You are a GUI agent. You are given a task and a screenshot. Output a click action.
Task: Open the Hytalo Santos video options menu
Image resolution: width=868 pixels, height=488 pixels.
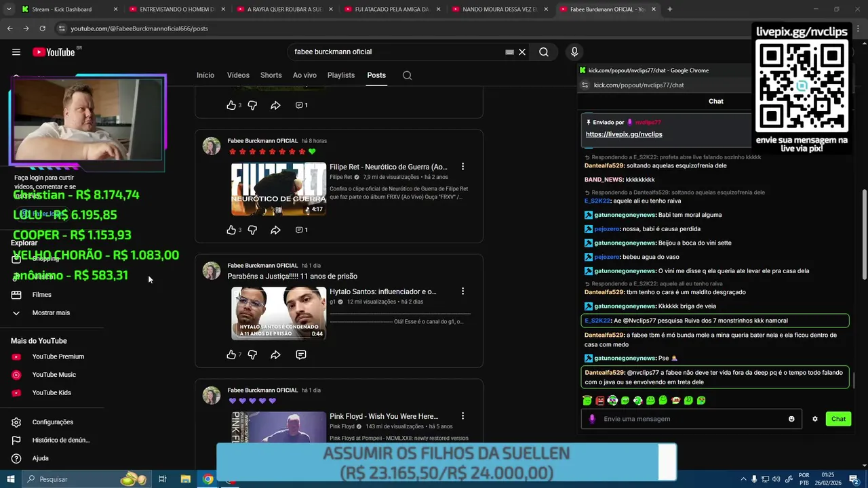click(x=462, y=291)
